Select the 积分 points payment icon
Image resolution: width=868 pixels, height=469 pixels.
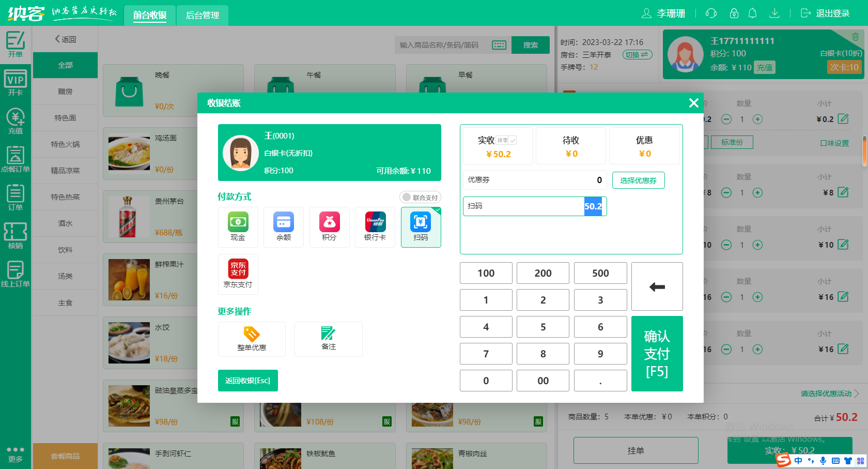pos(329,228)
